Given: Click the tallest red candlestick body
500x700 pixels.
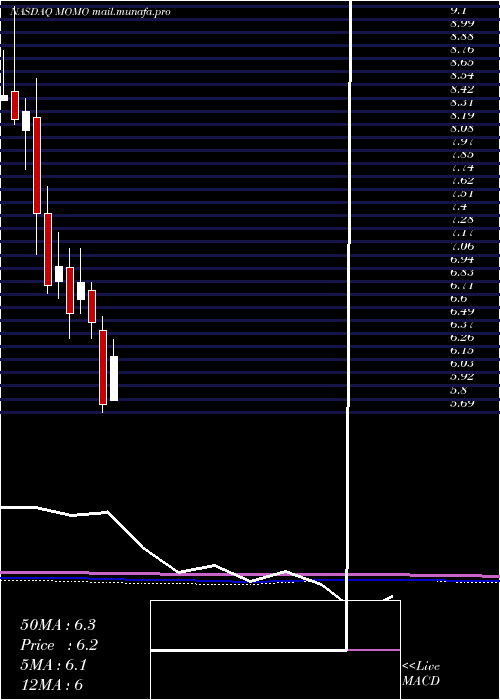Looking at the screenshot, I should click(37, 165).
